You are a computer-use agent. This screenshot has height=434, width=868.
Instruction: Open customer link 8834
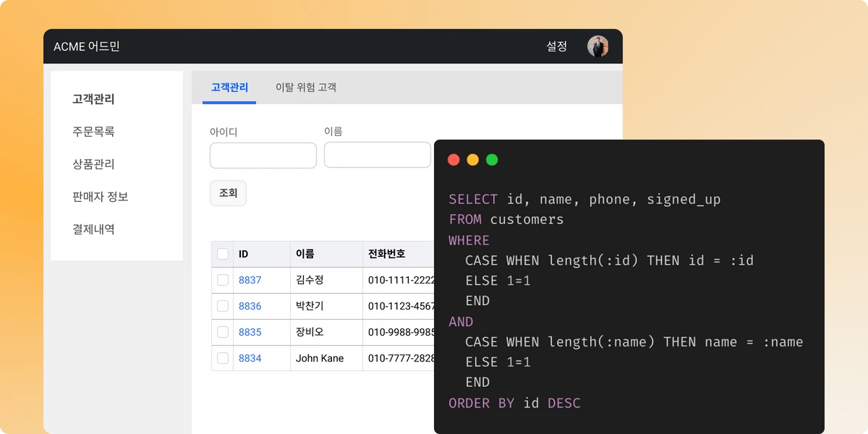(x=250, y=358)
